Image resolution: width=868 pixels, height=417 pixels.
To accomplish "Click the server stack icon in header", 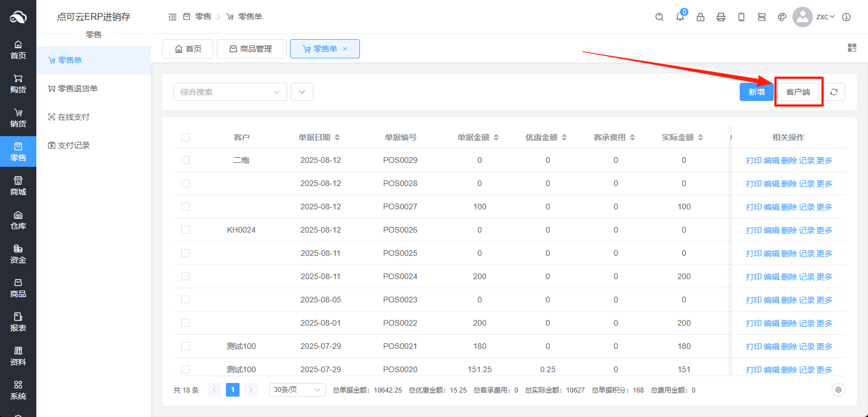I will [x=762, y=17].
